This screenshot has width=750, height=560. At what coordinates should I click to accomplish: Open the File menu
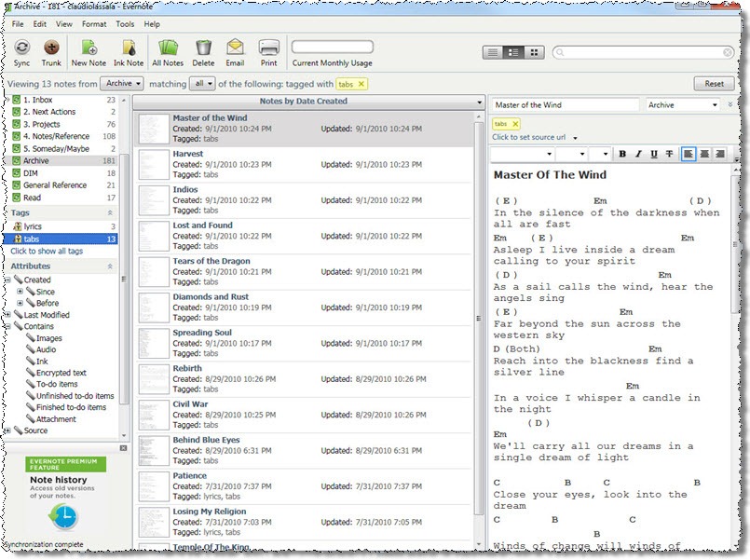18,24
